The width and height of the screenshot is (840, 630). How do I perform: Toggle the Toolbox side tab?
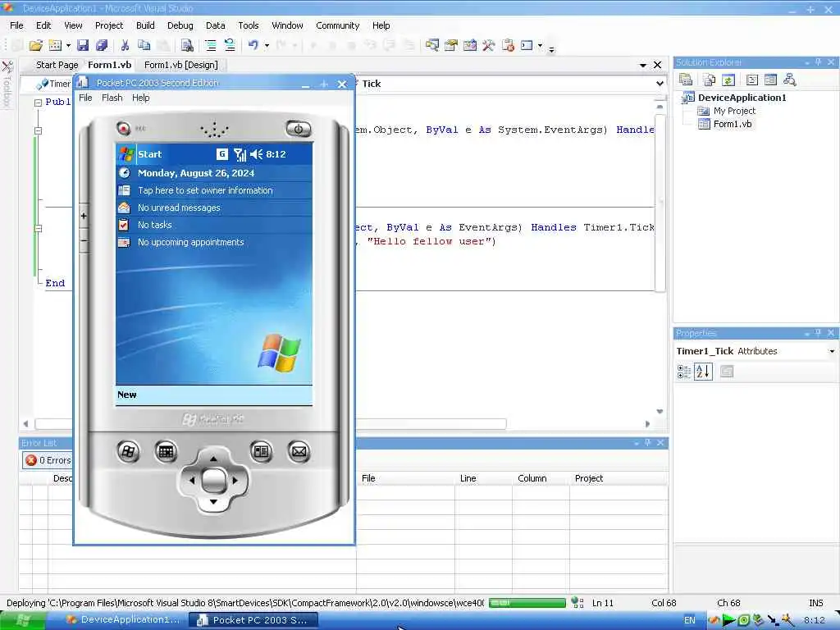click(x=7, y=83)
